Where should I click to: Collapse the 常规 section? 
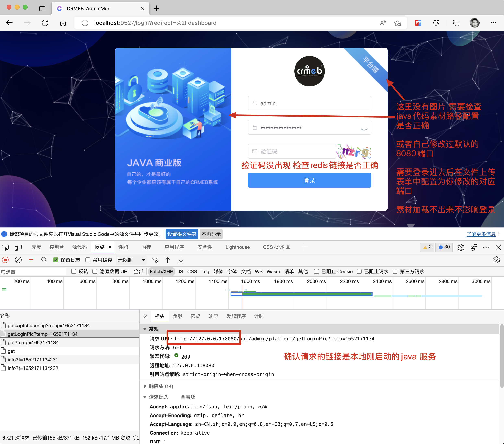tap(145, 329)
